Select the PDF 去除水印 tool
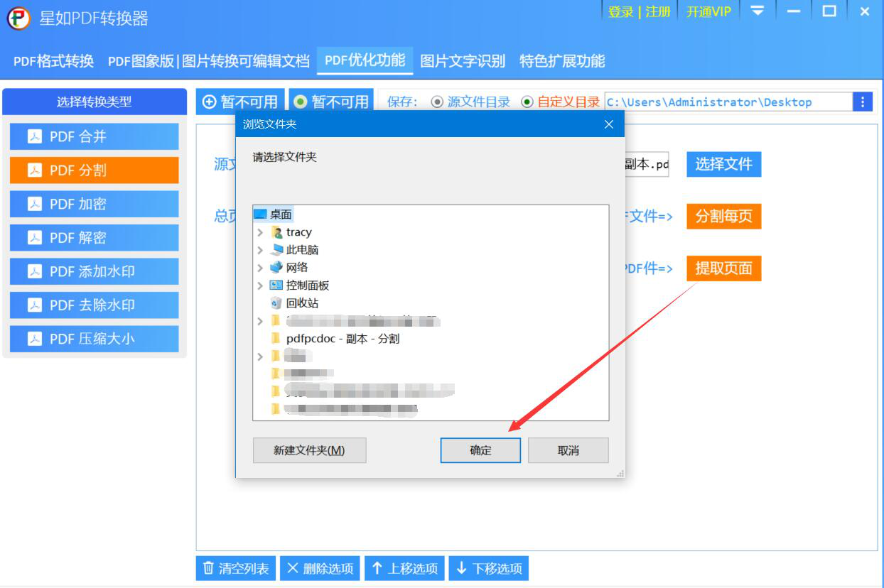The width and height of the screenshot is (884, 588). click(x=93, y=305)
